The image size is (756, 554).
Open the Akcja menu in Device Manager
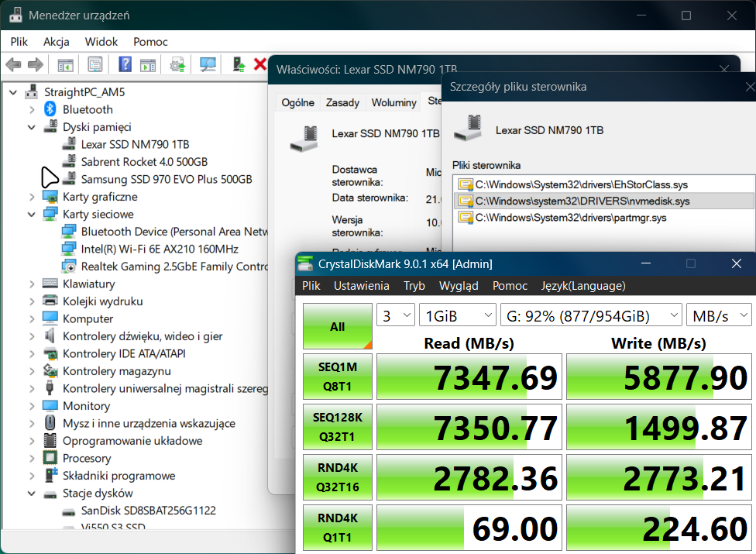[57, 42]
